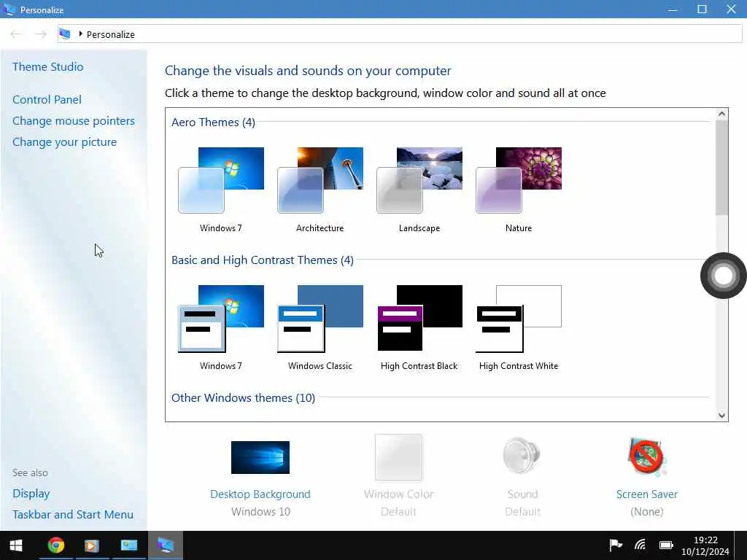Viewport: 747px width, 560px height.
Task: Open the network tray icon
Action: pyautogui.click(x=640, y=545)
